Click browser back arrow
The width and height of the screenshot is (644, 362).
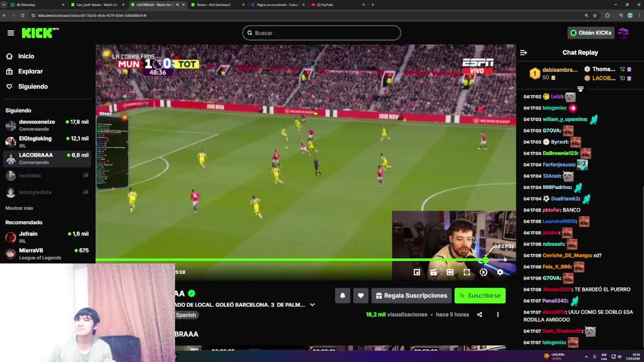(x=5, y=16)
